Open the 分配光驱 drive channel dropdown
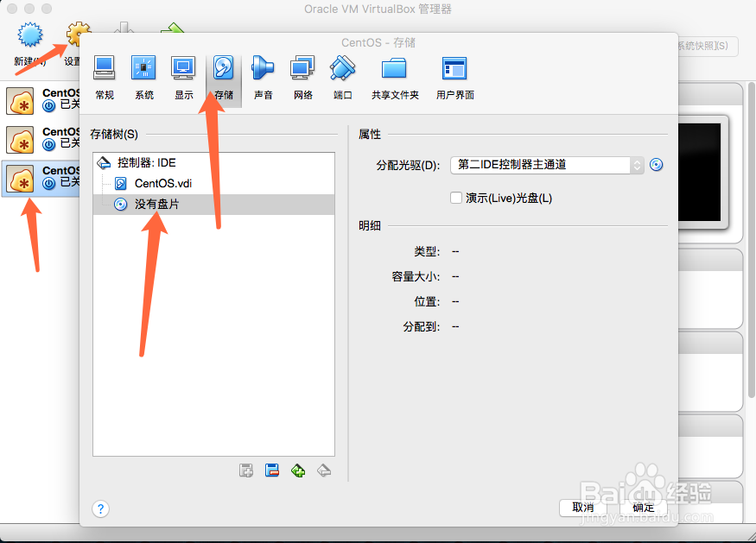Screen dimensions: 756x543 pyautogui.click(x=547, y=165)
